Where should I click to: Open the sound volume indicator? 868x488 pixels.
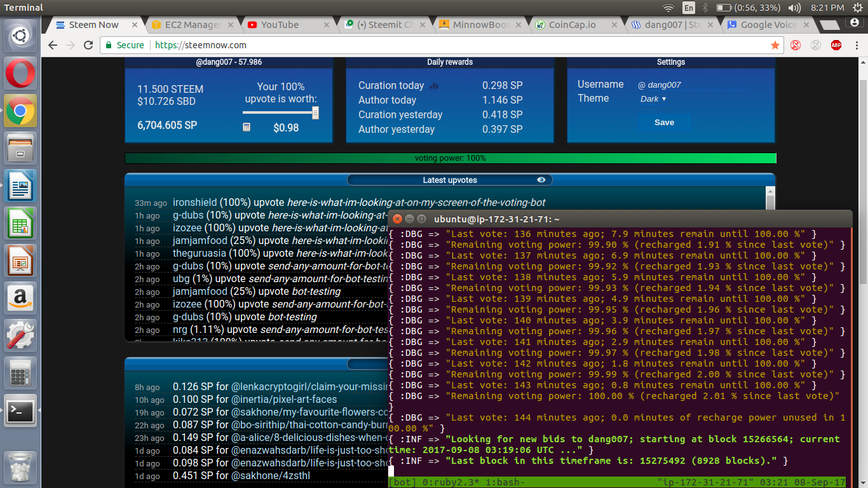[794, 8]
